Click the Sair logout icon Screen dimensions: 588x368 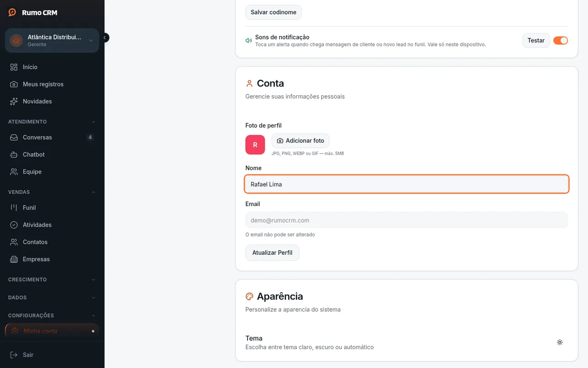tap(14, 355)
